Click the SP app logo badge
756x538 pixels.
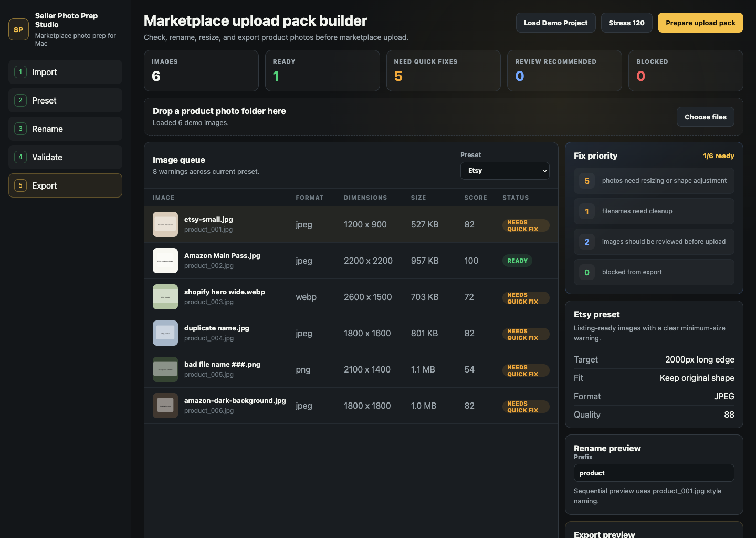point(18,29)
